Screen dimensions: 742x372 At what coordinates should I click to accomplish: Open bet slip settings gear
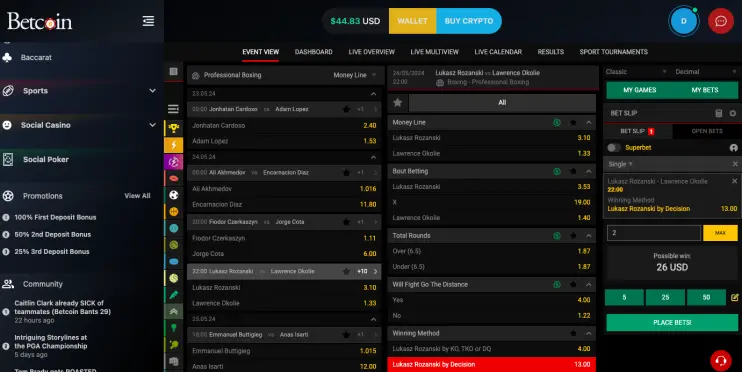[x=733, y=113]
